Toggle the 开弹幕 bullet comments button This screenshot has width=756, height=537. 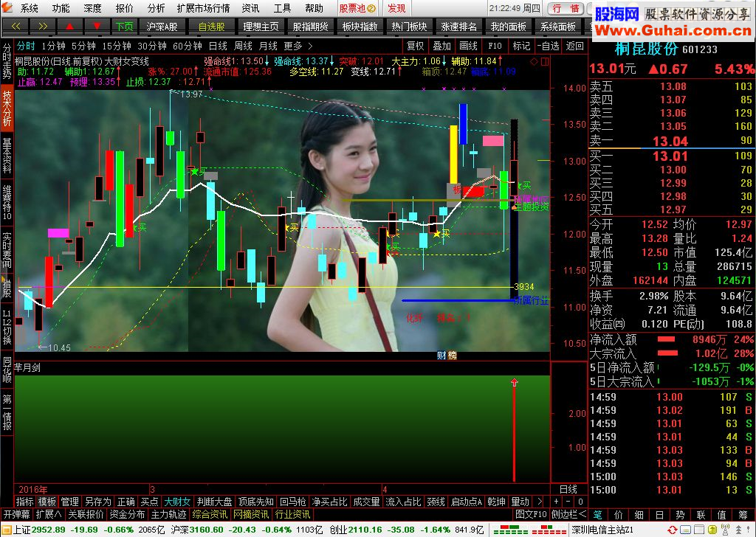16,514
